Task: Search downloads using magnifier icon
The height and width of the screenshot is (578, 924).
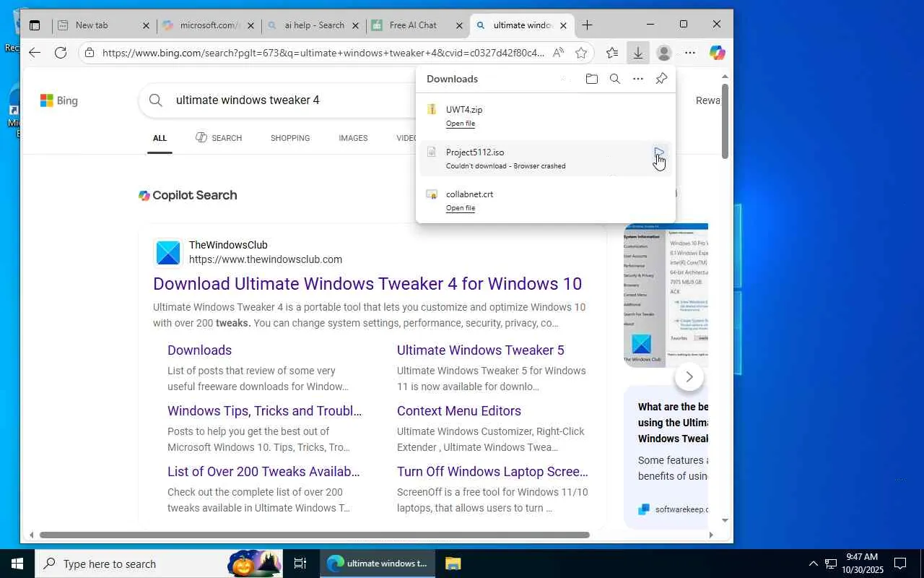Action: click(615, 79)
